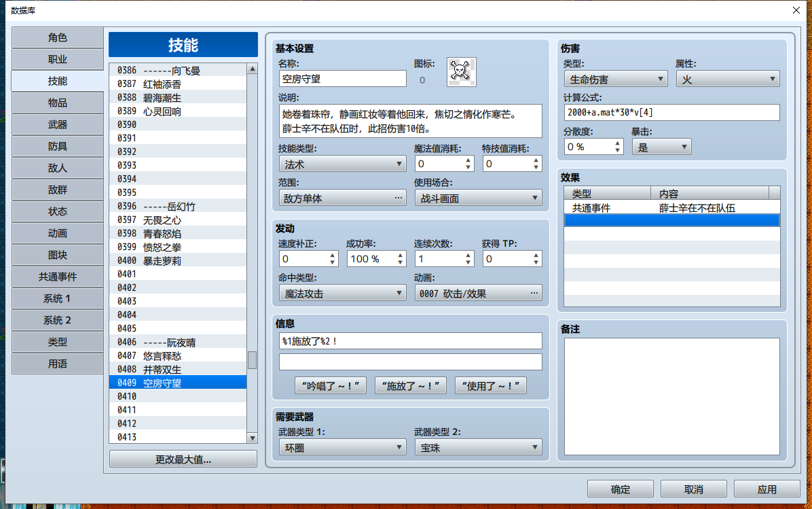This screenshot has width=812, height=509.
Task: Open the 防具 tab
Action: tap(58, 146)
